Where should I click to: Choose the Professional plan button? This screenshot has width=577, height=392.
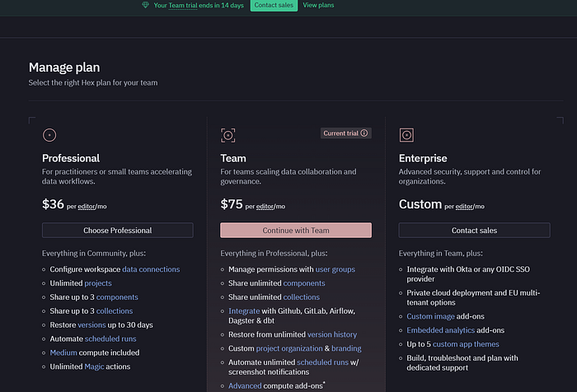117,231
